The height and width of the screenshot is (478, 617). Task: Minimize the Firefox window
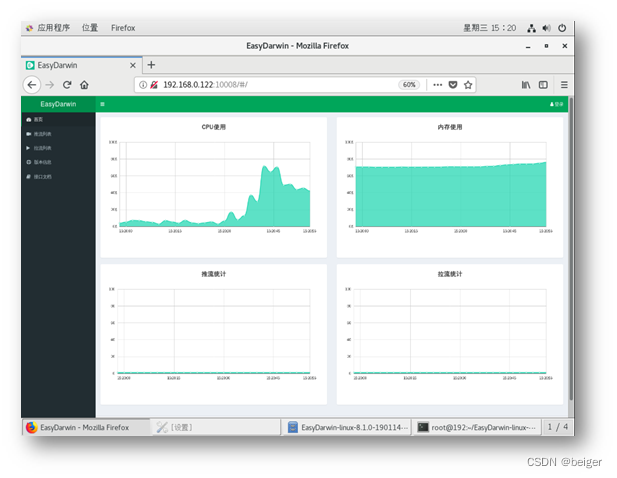pyautogui.click(x=528, y=46)
